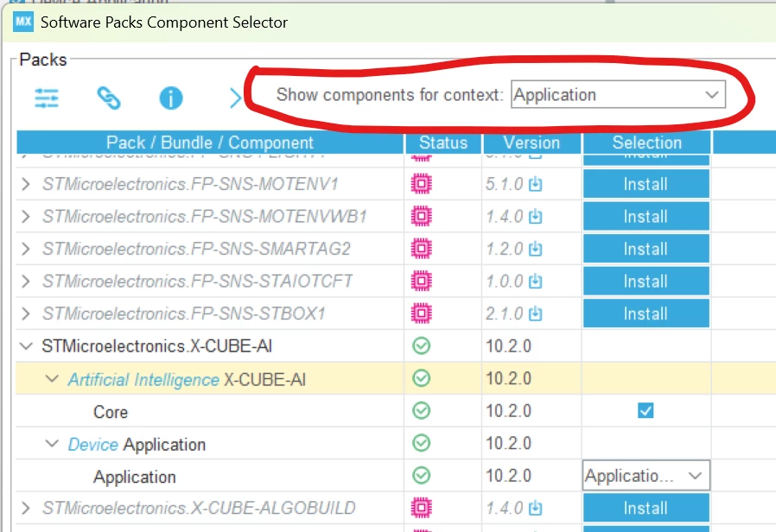Expand the FP-SNS-MOTENVWB1 row
Screen dimensions: 776x532
(x=26, y=216)
